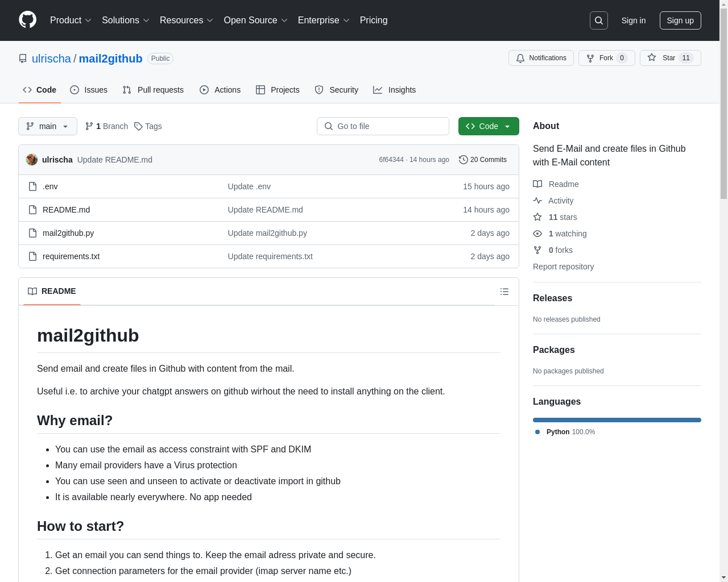Click ulrischa's avatar in commit row
Screen dimensions: 728x582
click(x=32, y=160)
